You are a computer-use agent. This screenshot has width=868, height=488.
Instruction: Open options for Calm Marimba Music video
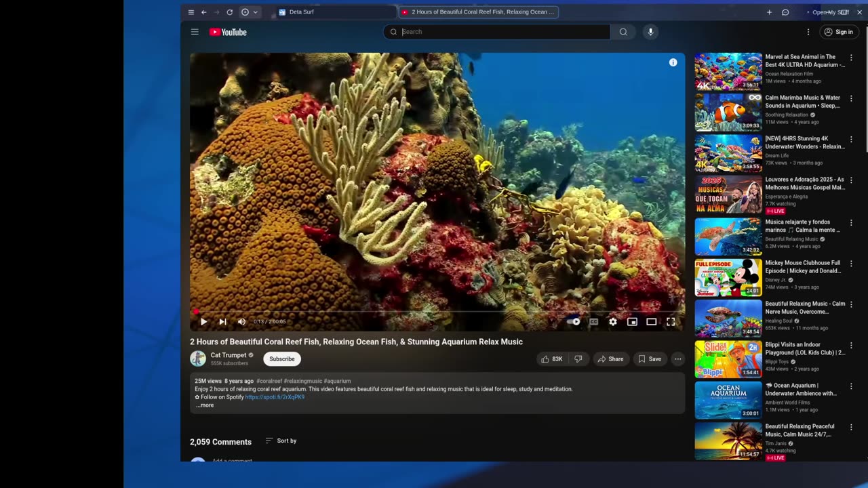851,98
